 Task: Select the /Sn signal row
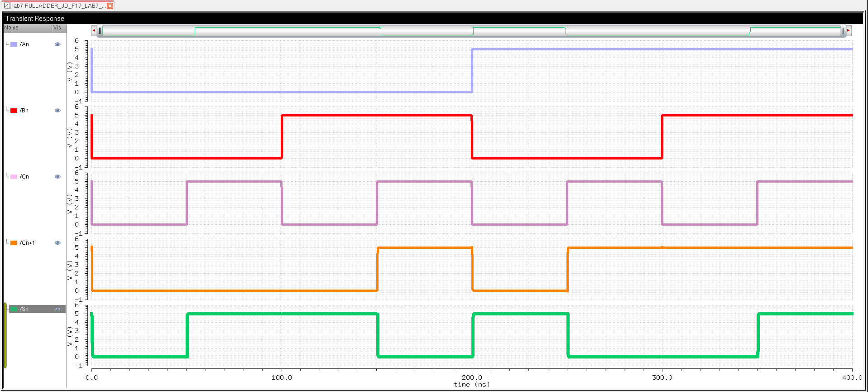tap(37, 309)
